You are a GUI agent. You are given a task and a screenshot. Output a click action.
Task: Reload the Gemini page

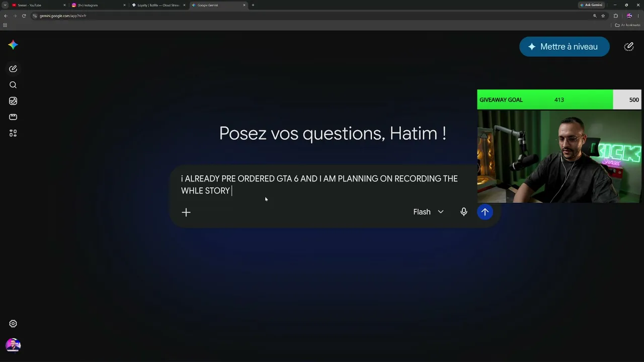24,16
